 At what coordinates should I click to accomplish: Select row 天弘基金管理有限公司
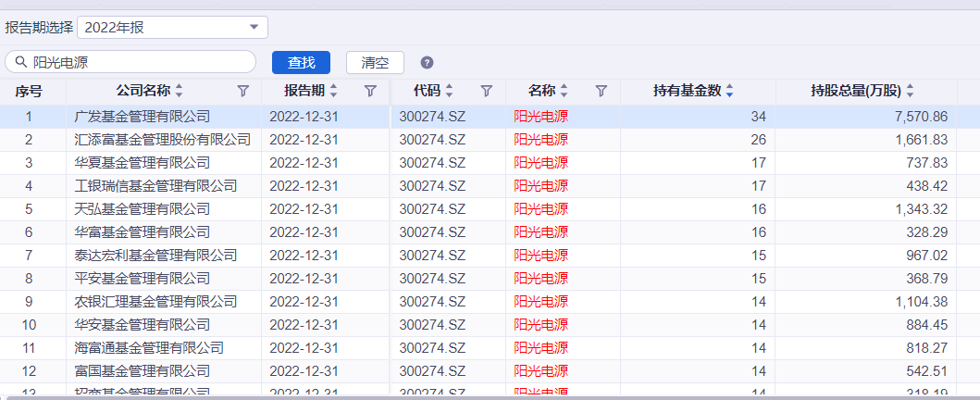[490, 208]
